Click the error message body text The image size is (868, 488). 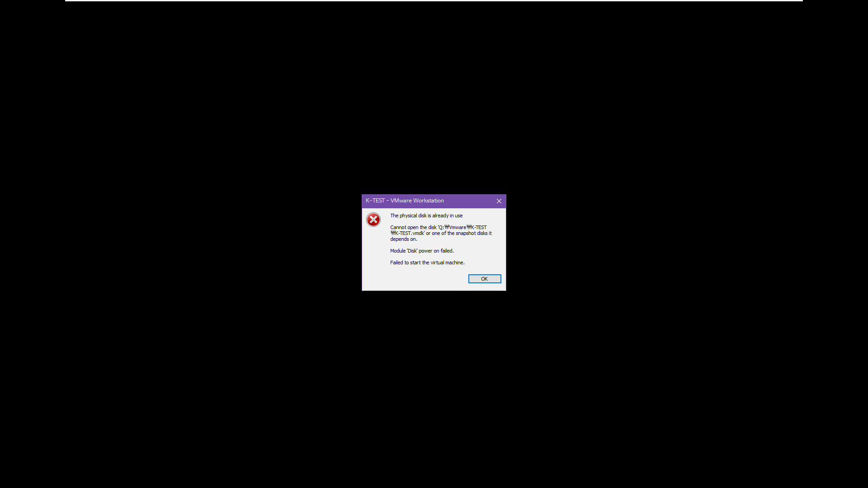(x=441, y=238)
